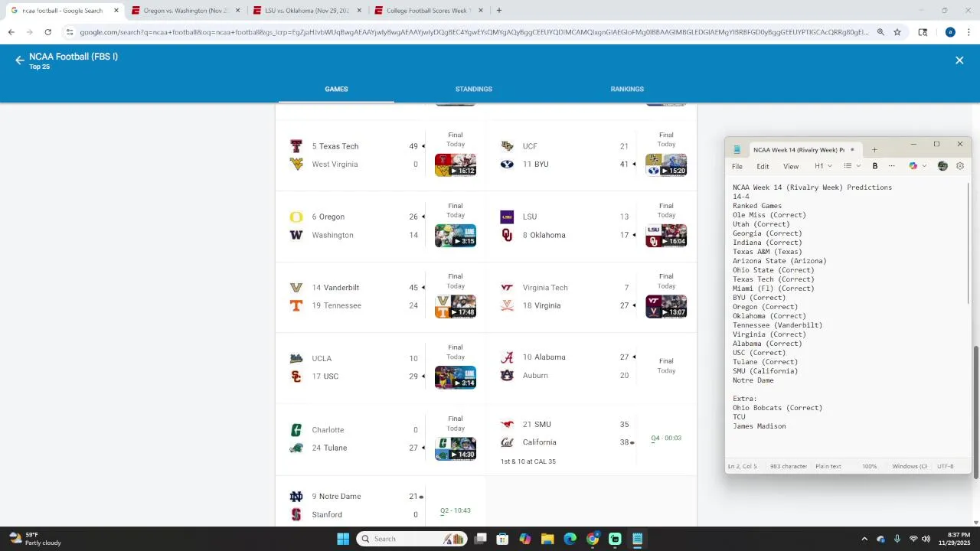
Task: Play LSU vs Oklahoma highlight video
Action: (666, 236)
